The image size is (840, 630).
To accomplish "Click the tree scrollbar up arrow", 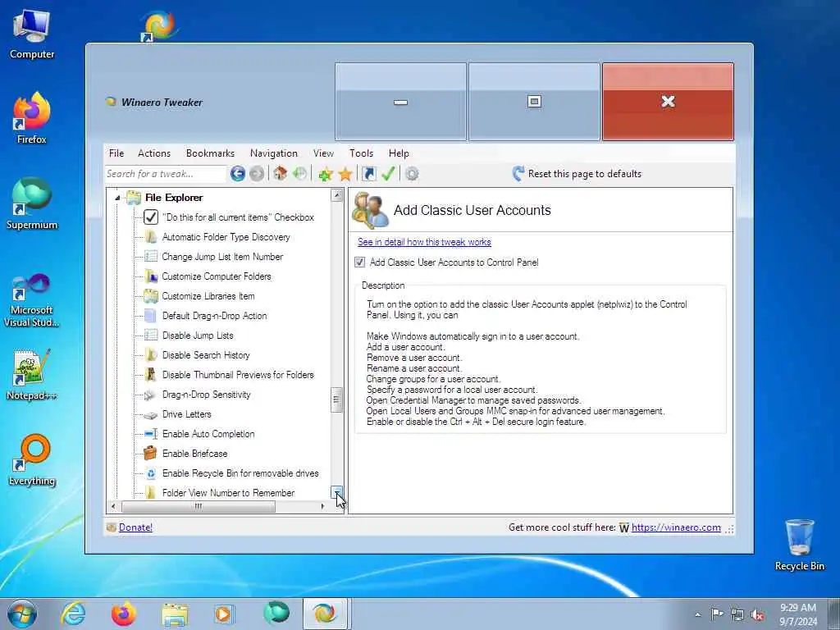I will point(337,195).
